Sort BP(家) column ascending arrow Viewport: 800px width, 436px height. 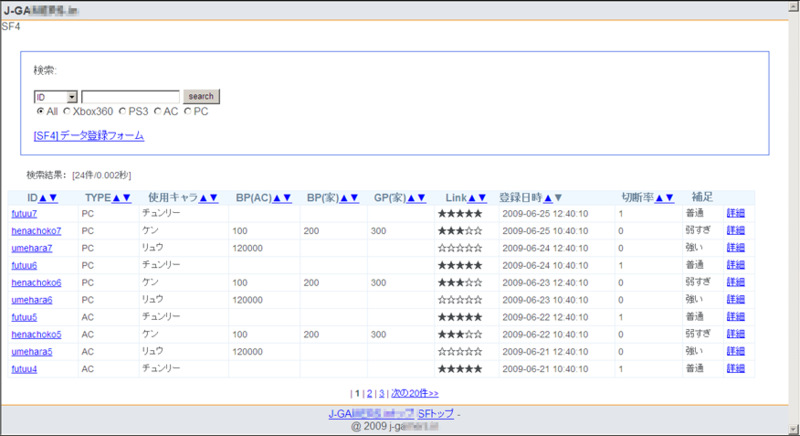[x=344, y=198]
